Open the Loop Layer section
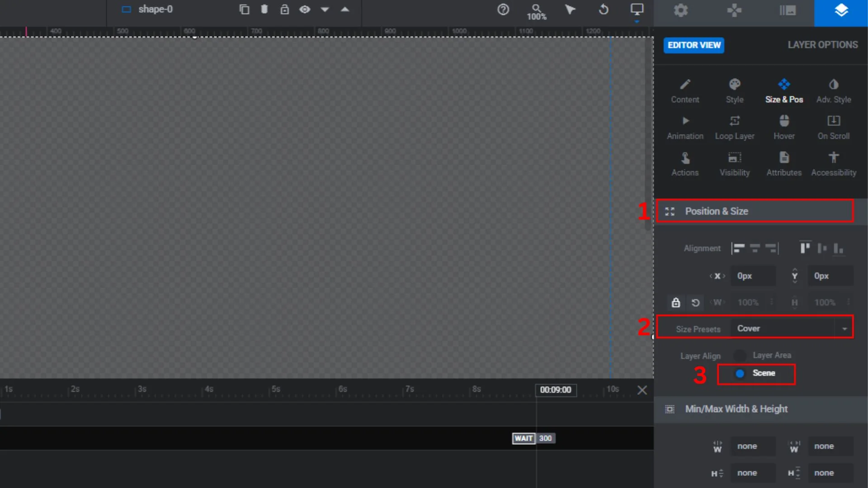 [735, 128]
